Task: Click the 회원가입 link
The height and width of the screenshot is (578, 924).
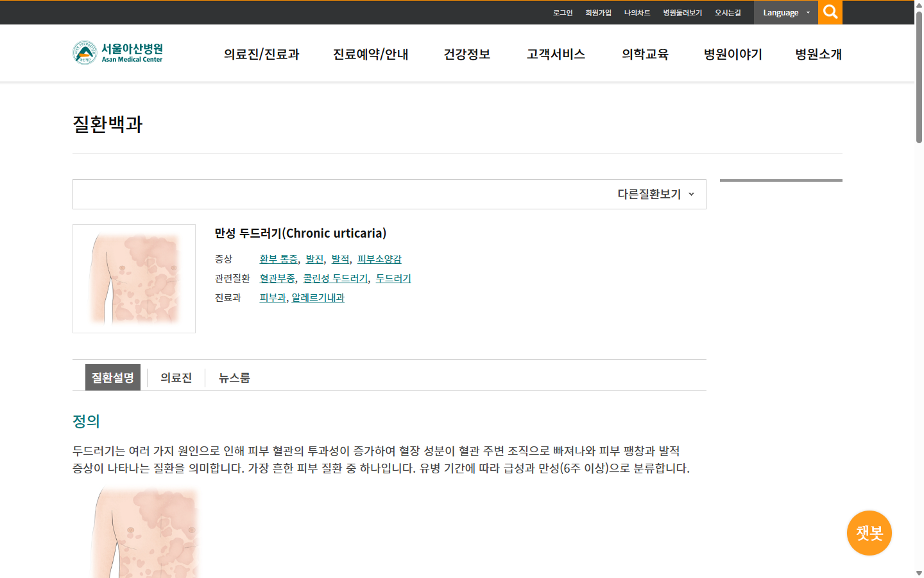Action: point(598,13)
